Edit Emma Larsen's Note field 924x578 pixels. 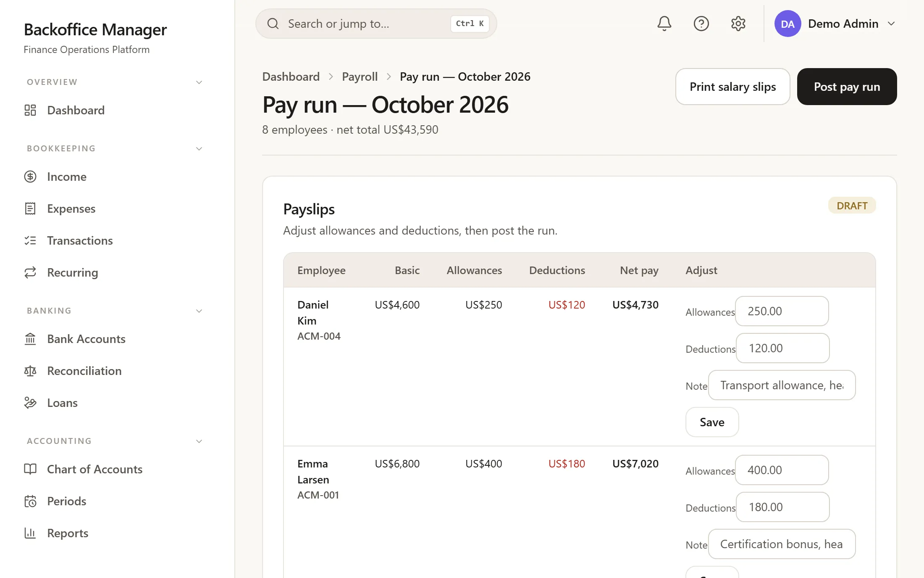click(782, 544)
